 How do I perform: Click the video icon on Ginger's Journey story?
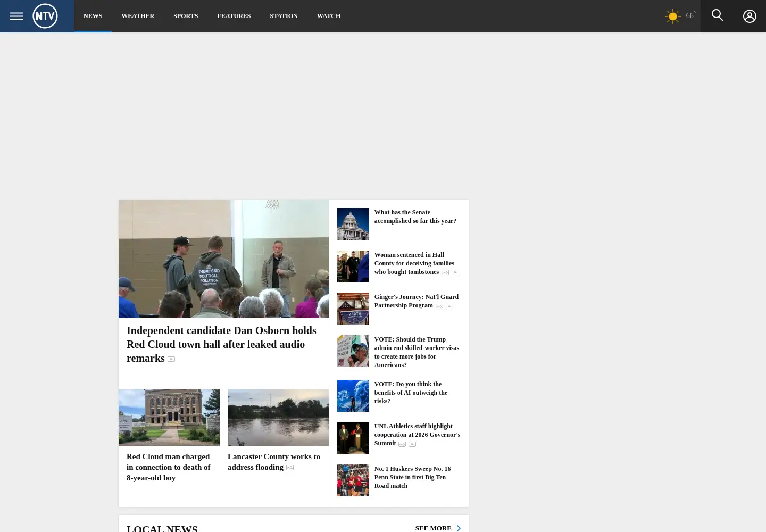tap(449, 306)
